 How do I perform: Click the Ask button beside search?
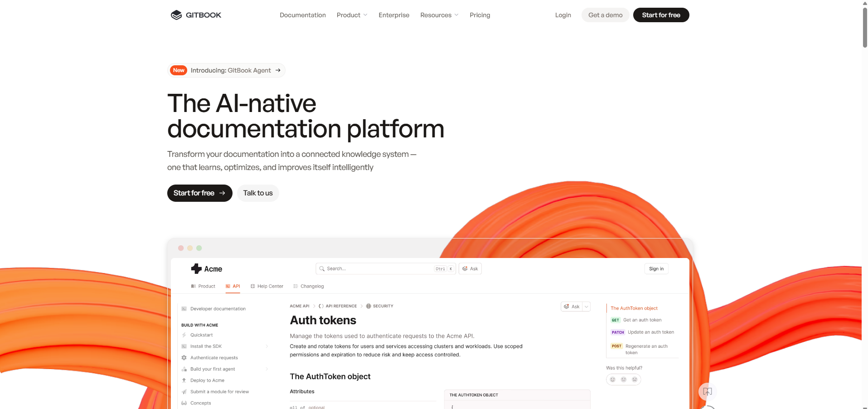pos(470,269)
